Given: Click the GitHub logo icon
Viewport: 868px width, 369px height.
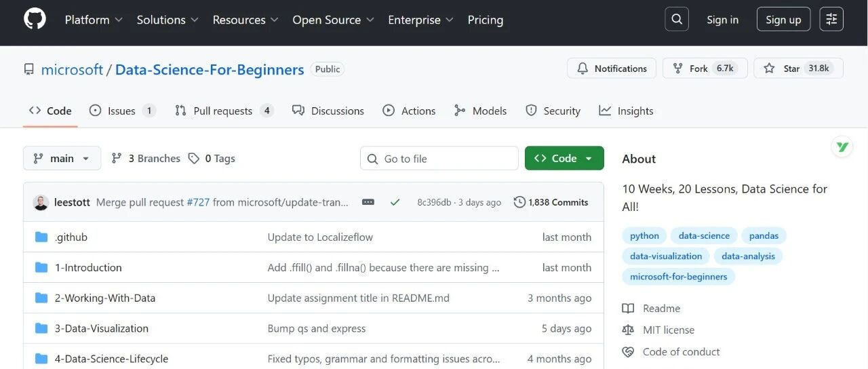Looking at the screenshot, I should 35,19.
